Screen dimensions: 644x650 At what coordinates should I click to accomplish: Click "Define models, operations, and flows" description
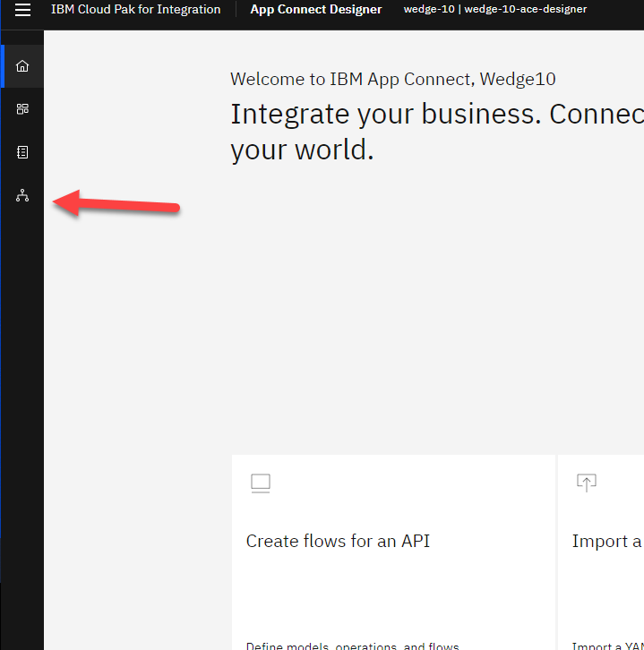point(352,645)
